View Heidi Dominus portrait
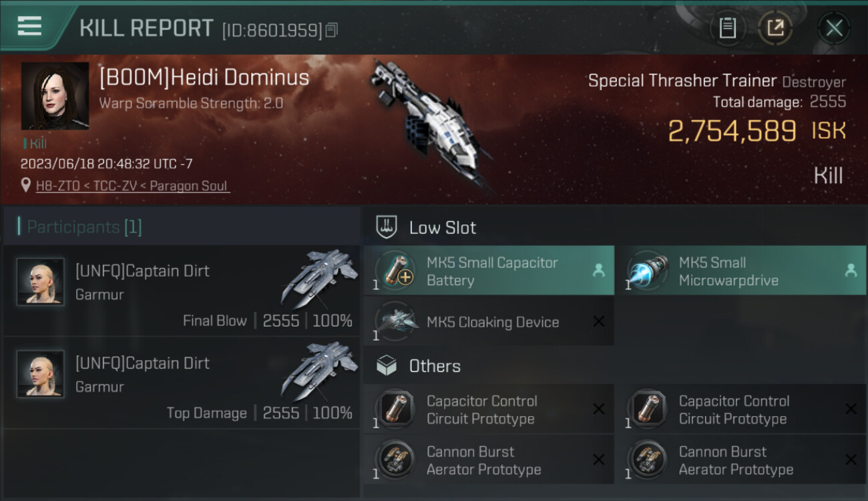868x501 pixels. [55, 96]
